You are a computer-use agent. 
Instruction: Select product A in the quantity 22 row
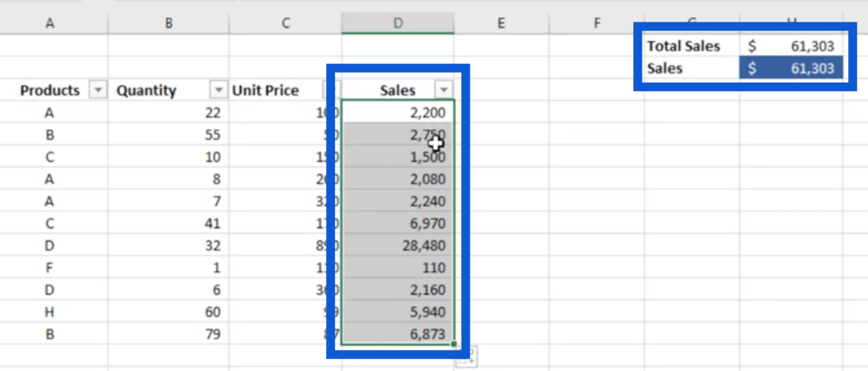pos(50,112)
